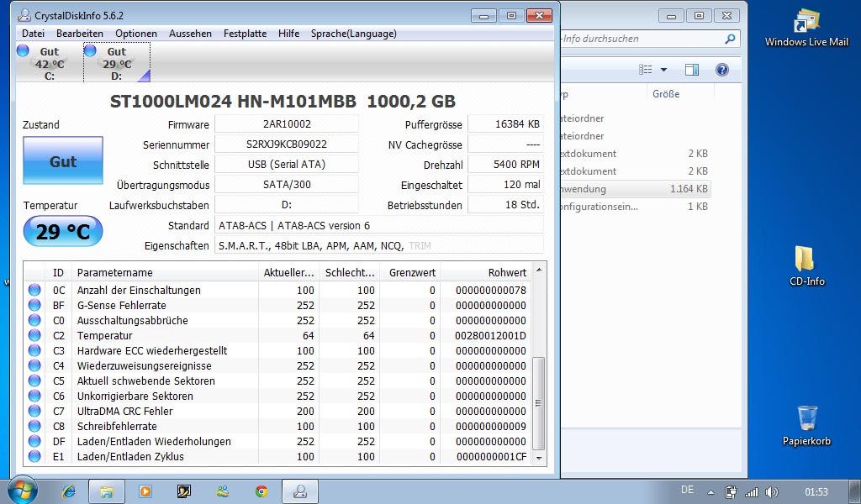Open view options dropdown arrow in Explorer
Image resolution: width=861 pixels, height=504 pixels.
[x=663, y=70]
